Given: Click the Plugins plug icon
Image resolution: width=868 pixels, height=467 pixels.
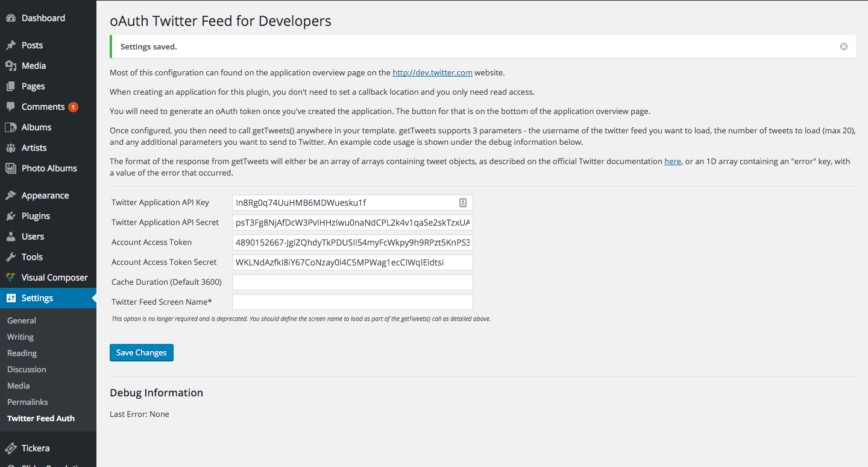Looking at the screenshot, I should click(11, 216).
